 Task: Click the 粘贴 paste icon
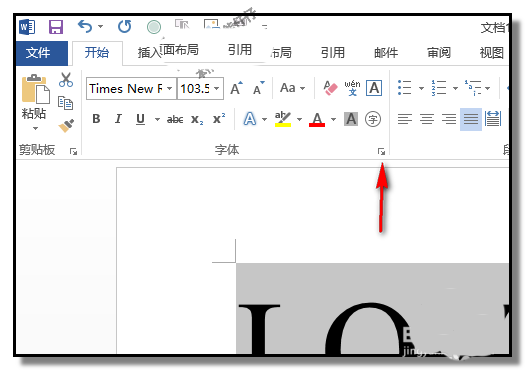click(35, 89)
